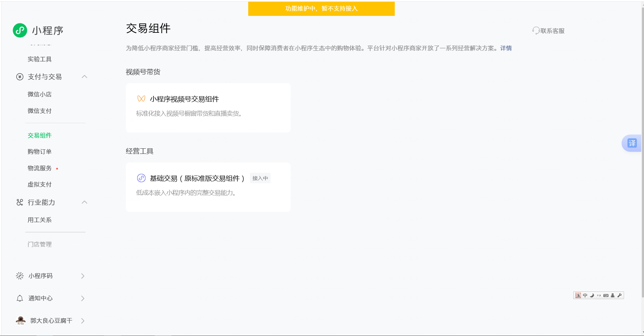Expand the 小程序码 arrow
This screenshot has width=644, height=336.
pyautogui.click(x=83, y=276)
